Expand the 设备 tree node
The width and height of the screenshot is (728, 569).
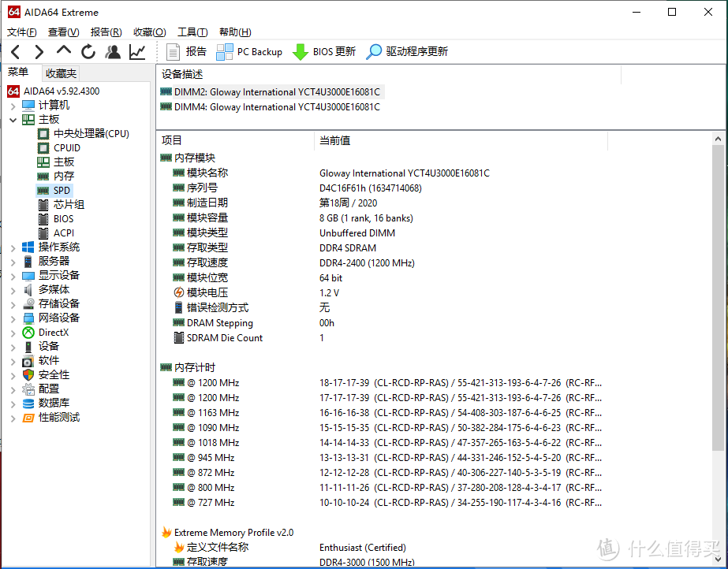click(13, 348)
